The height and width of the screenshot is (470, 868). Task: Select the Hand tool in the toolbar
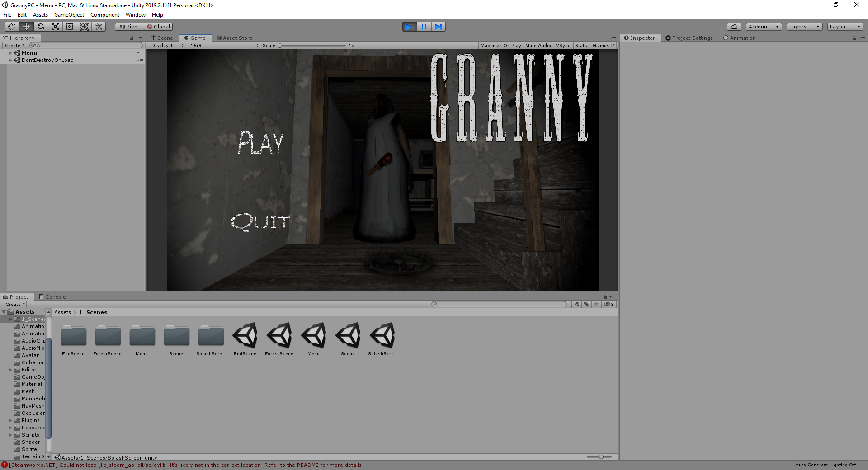[12, 27]
